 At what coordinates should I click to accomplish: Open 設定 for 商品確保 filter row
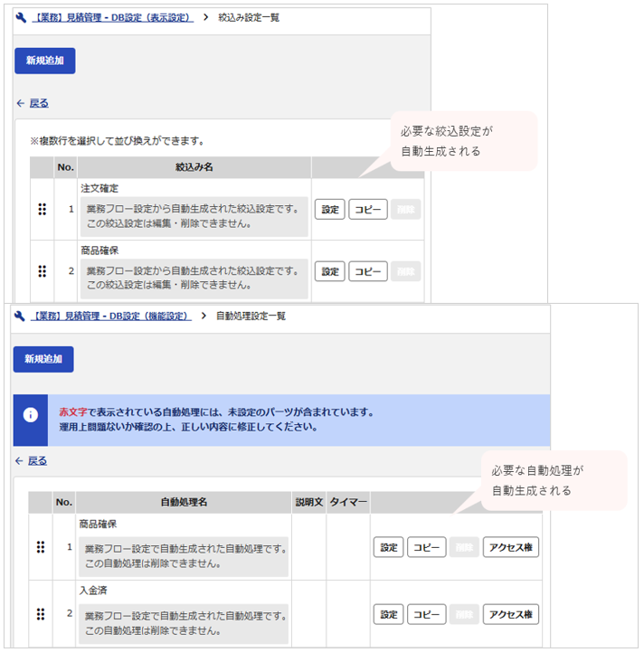pos(330,271)
